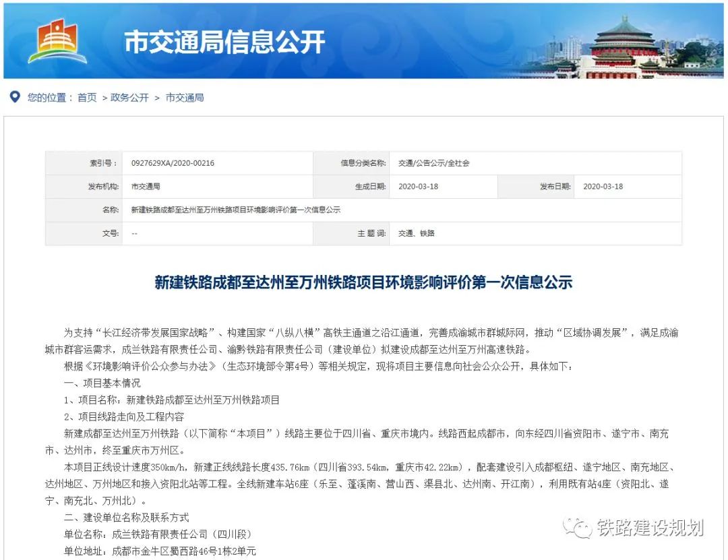The width and height of the screenshot is (728, 560).
Task: Click the 名称 field document title in table
Action: (235, 210)
